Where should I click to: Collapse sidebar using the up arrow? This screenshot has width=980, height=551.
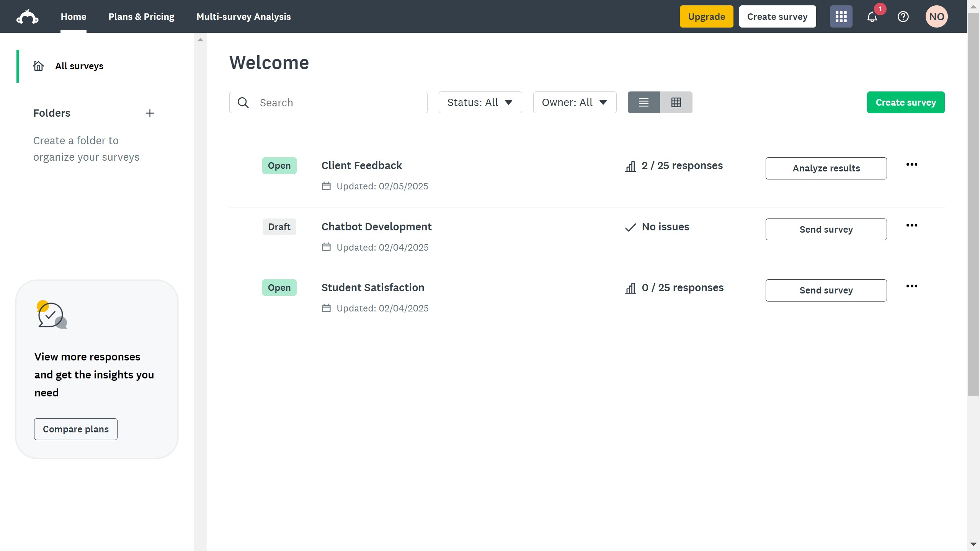point(200,40)
